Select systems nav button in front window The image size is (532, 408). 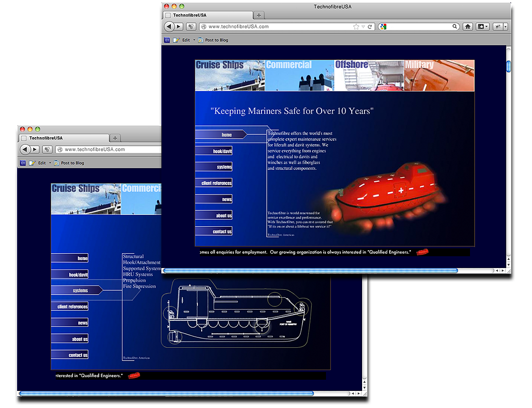[x=214, y=167]
